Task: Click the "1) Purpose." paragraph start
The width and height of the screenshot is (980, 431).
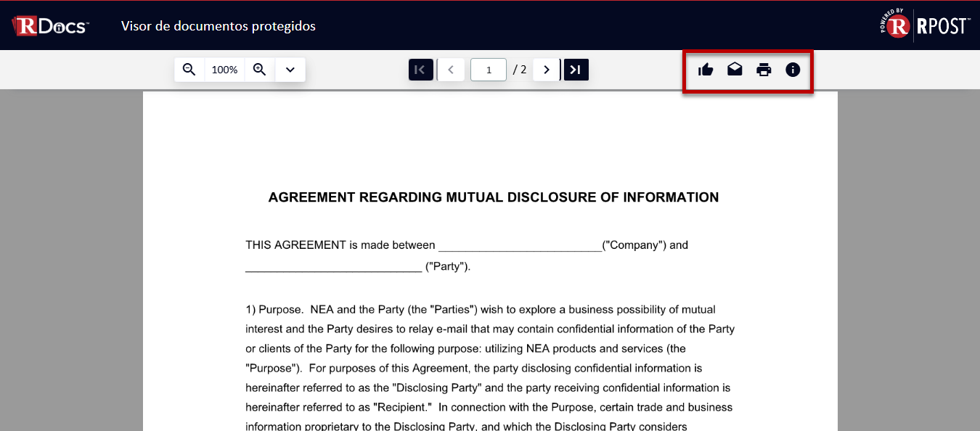Action: pyautogui.click(x=274, y=310)
